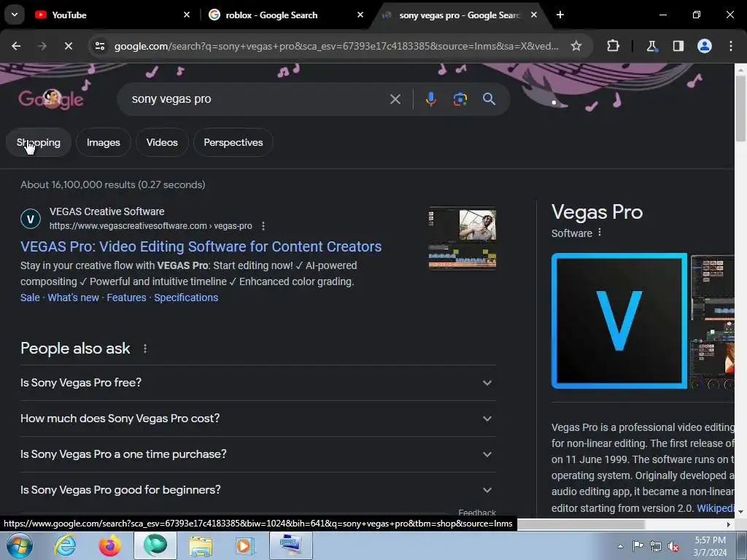Click the muted volume tray icon
Image resolution: width=747 pixels, height=560 pixels.
[x=673, y=546]
